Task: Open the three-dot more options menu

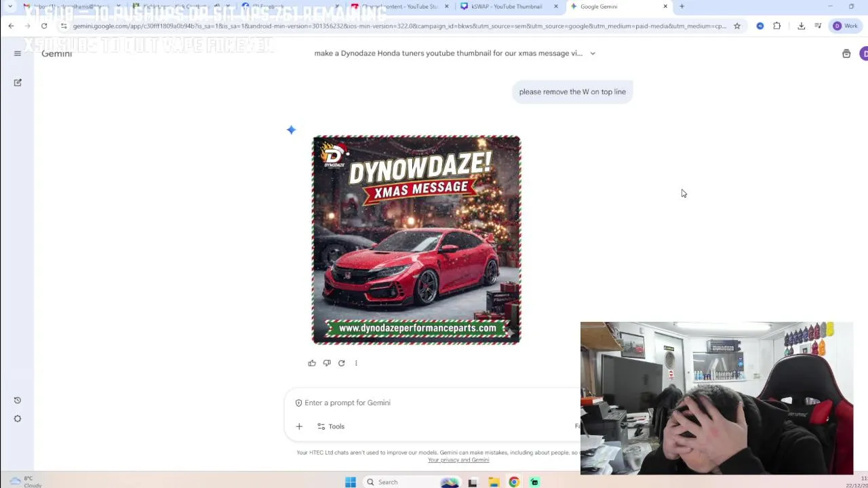Action: (x=356, y=363)
